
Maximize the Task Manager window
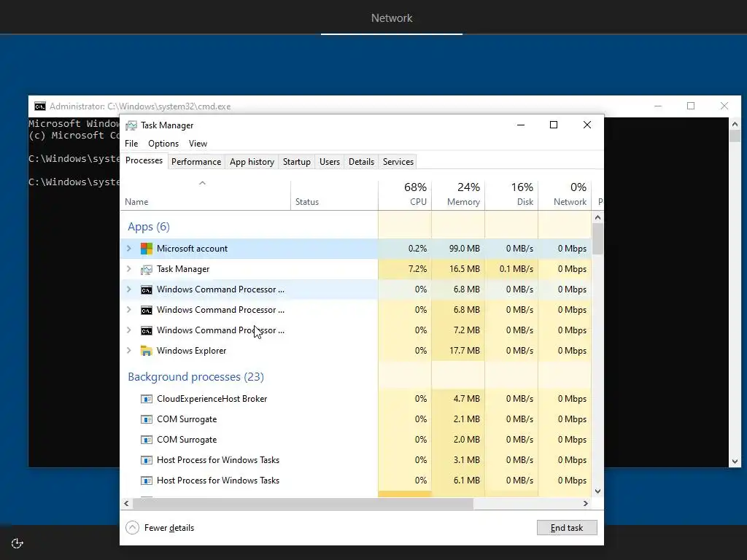554,125
